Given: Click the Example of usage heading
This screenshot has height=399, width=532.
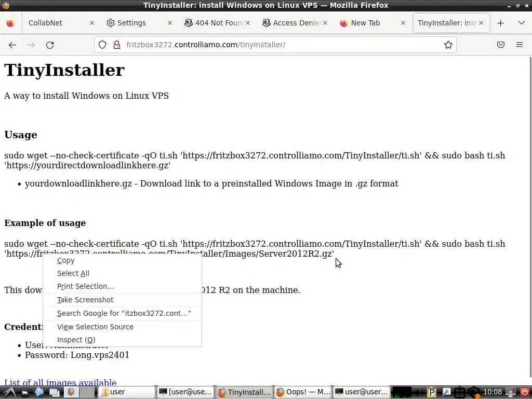Looking at the screenshot, I should 45,223.
